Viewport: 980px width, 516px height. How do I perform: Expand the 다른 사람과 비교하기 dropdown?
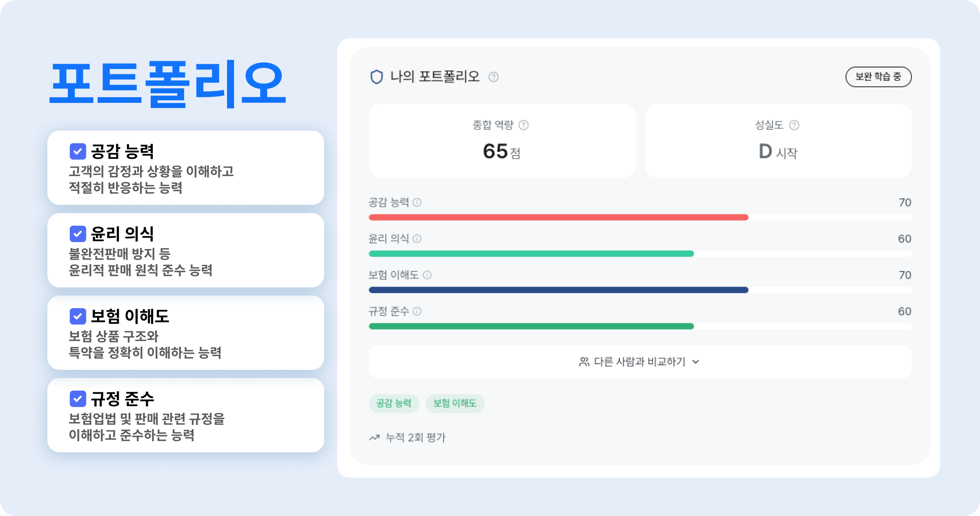coord(696,362)
